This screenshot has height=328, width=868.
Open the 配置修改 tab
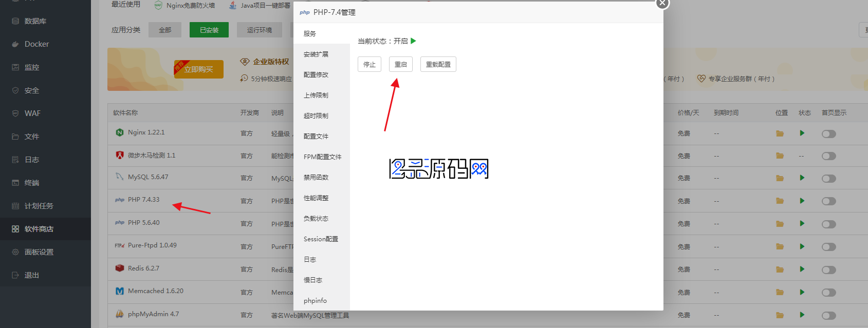click(322, 74)
